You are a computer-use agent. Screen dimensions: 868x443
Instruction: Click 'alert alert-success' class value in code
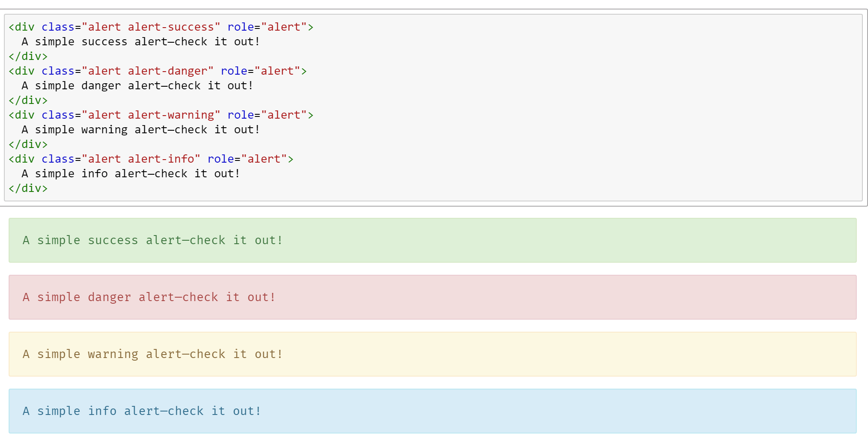151,27
